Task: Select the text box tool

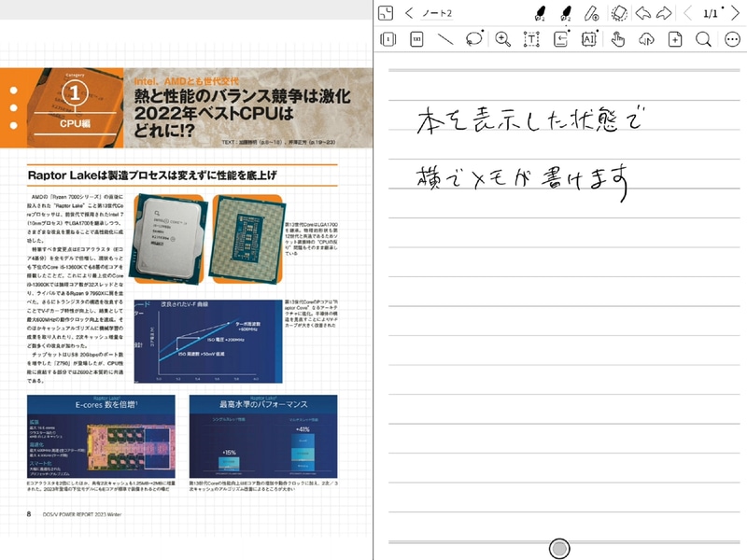Action: 531,40
